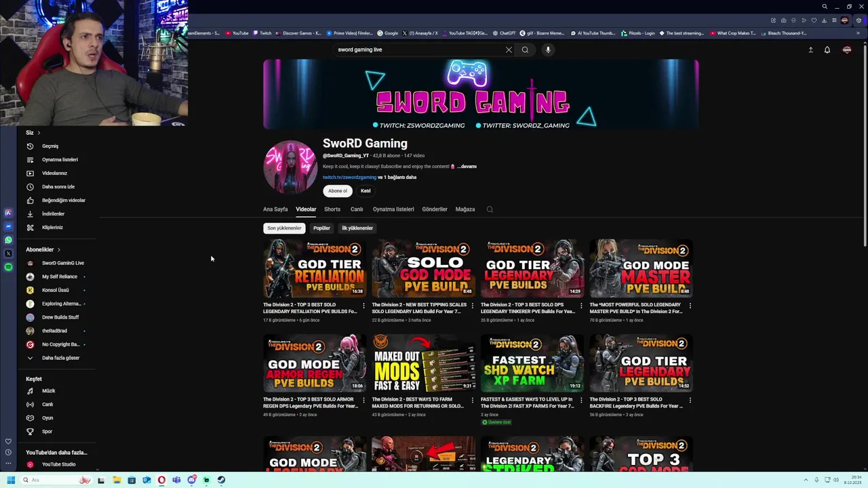Click the Abone ol subscribe button
The height and width of the screenshot is (488, 868).
[338, 191]
